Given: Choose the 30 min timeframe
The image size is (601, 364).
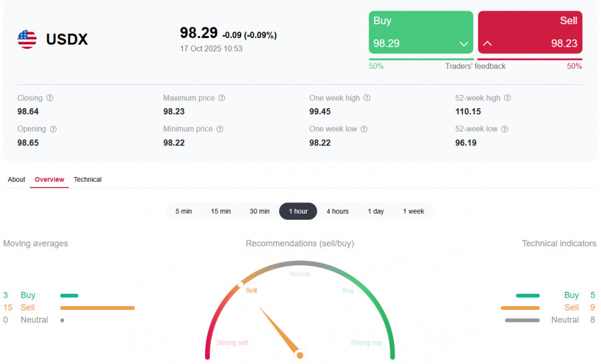Looking at the screenshot, I should pos(260,211).
